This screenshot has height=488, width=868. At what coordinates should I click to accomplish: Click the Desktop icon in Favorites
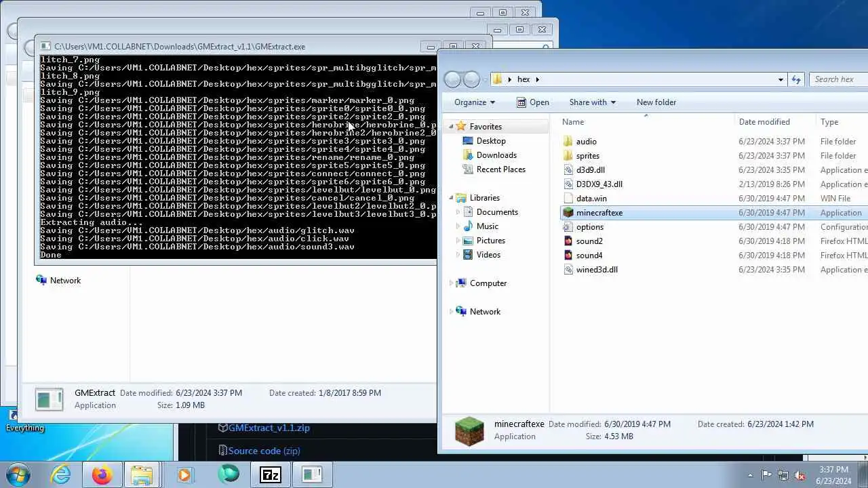coord(468,141)
